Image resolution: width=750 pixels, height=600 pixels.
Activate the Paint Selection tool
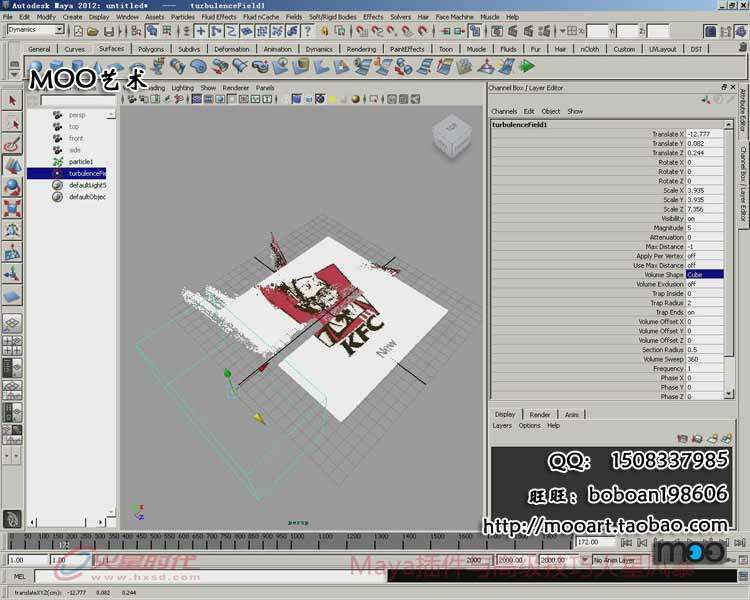point(12,144)
